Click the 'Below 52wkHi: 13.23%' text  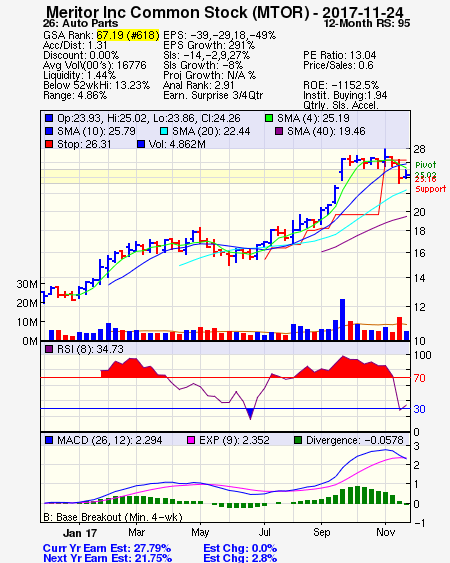click(96, 85)
